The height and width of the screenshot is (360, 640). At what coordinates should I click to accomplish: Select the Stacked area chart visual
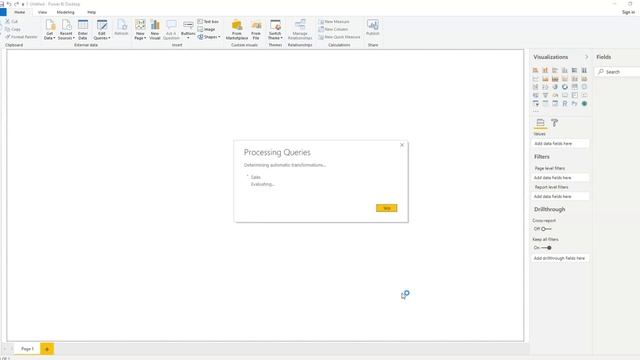coord(555,79)
